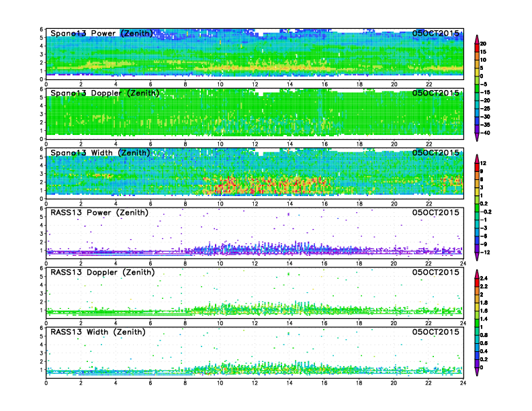Viewport: 532px width, 411px height.
Task: Click the '0.8' label on bottom color bar
Action: (x=484, y=335)
